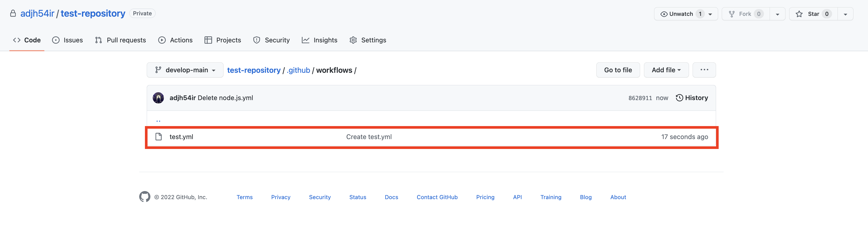
Task: Click the 17 seconds ago timestamp
Action: click(x=685, y=137)
